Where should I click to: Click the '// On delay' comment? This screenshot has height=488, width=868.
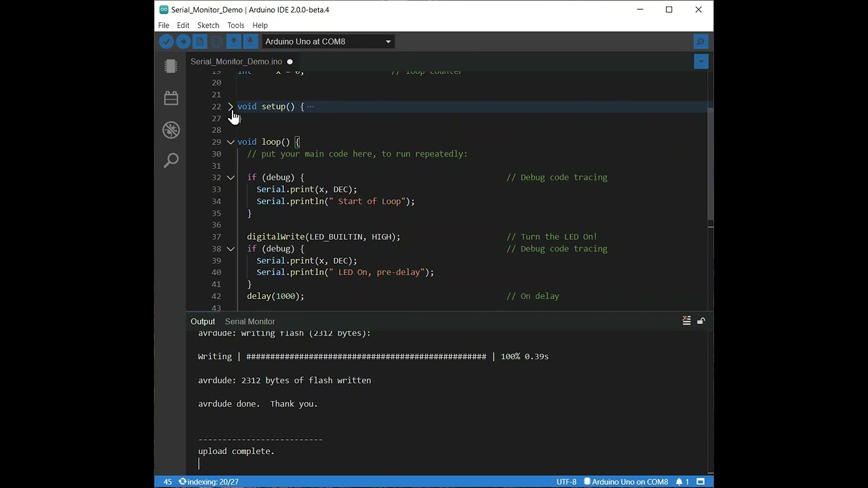point(533,296)
